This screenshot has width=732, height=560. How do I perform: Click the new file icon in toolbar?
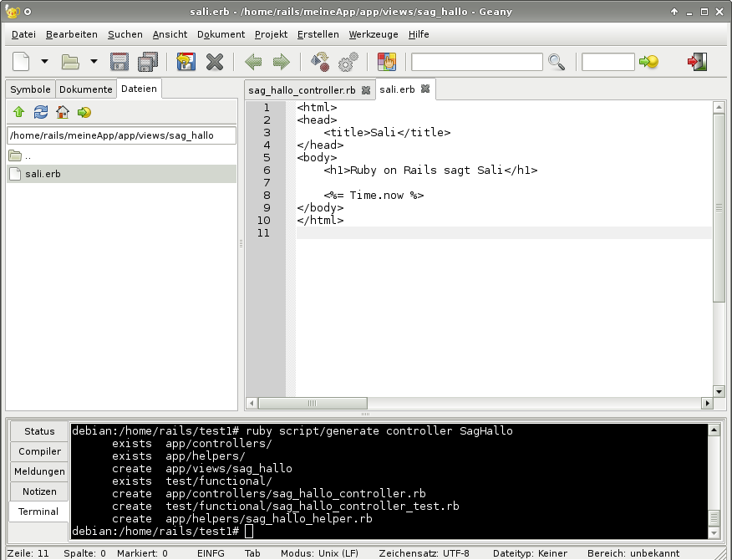(x=22, y=62)
